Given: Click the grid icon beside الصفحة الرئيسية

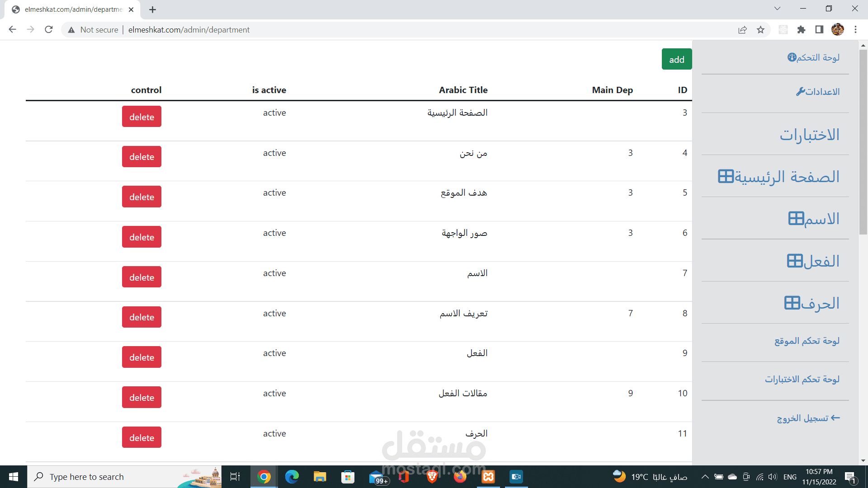Looking at the screenshot, I should [x=726, y=176].
